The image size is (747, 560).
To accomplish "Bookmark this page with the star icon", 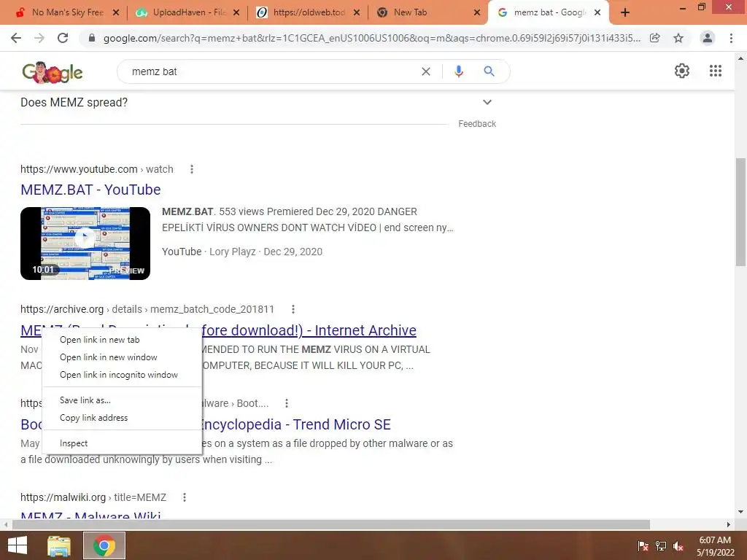I will [678, 38].
